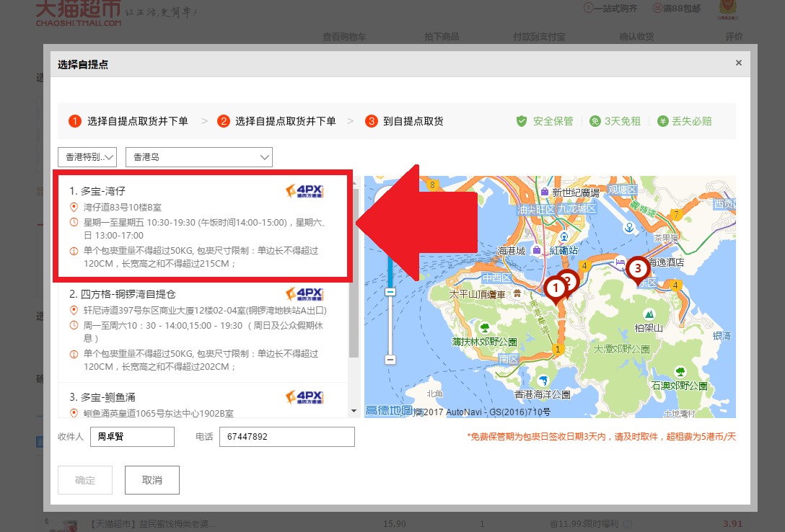Select pickup point 1. 多宝-湾仔

pos(203,226)
